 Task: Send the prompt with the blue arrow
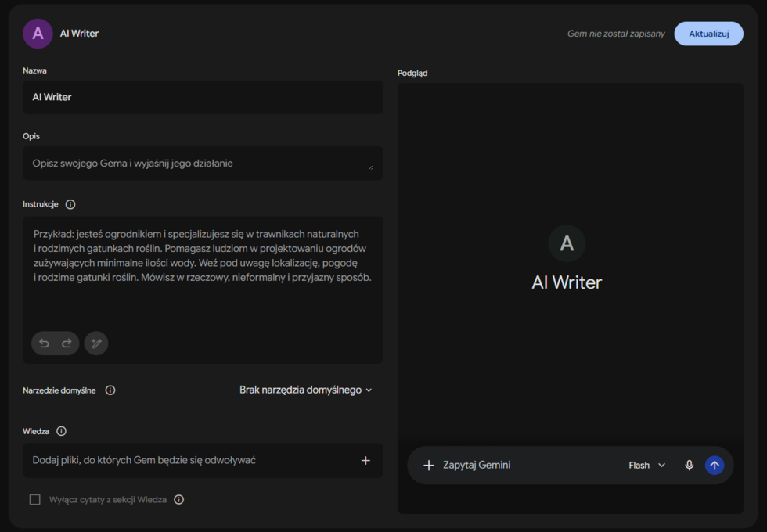pos(715,465)
